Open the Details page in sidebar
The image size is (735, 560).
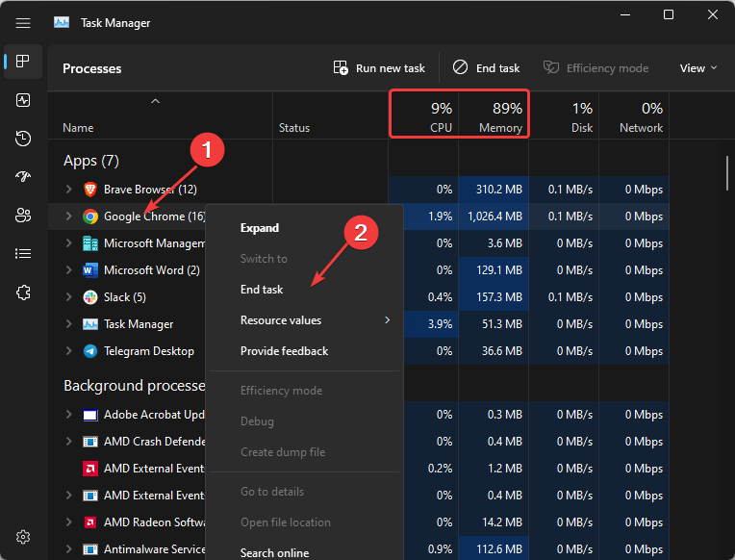(x=23, y=254)
